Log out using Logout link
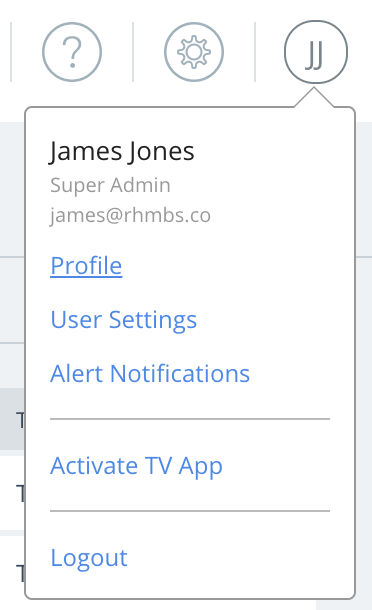 [x=89, y=558]
